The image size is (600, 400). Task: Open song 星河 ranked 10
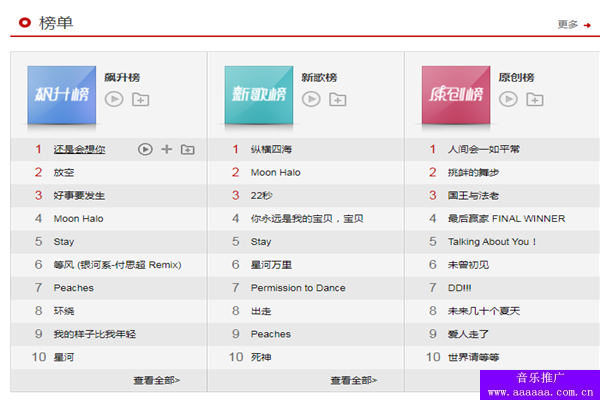pyautogui.click(x=64, y=357)
